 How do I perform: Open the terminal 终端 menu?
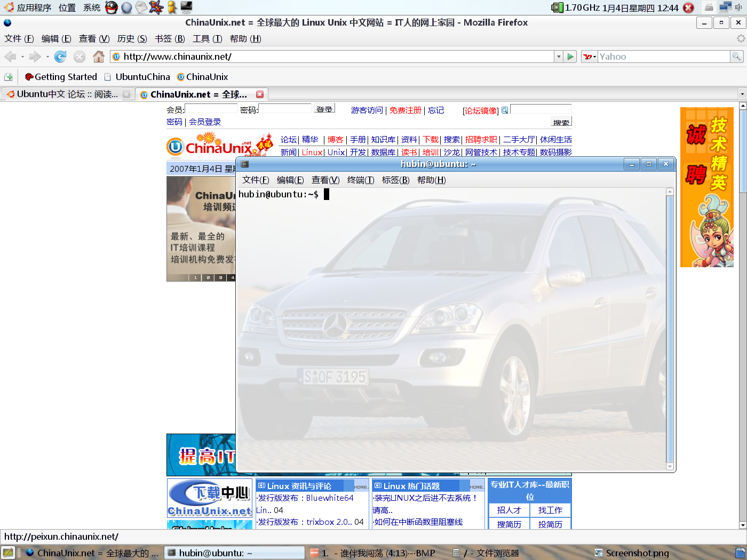(x=361, y=180)
